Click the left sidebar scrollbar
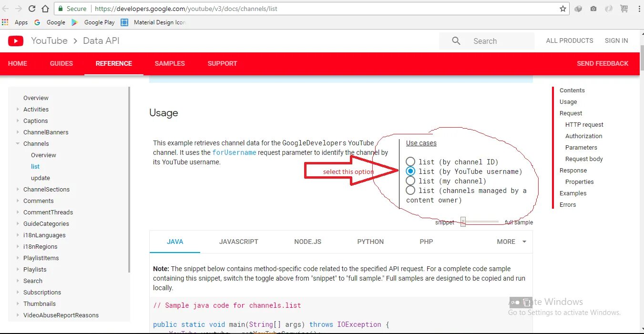644x334 pixels. click(x=129, y=179)
